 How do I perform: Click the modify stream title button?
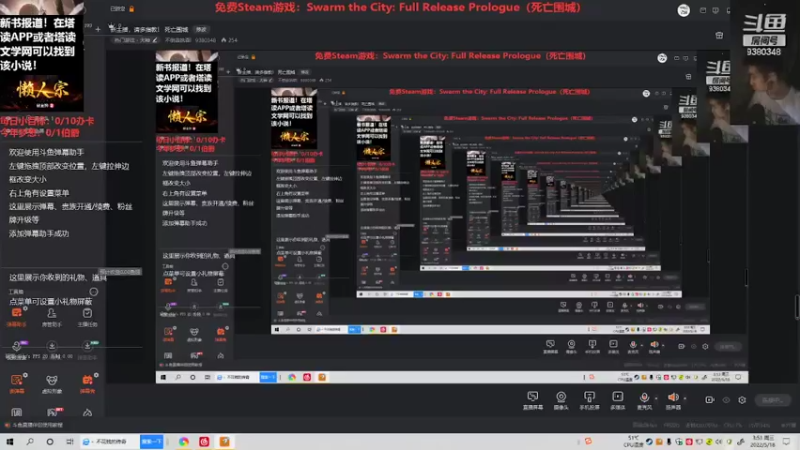click(x=202, y=30)
